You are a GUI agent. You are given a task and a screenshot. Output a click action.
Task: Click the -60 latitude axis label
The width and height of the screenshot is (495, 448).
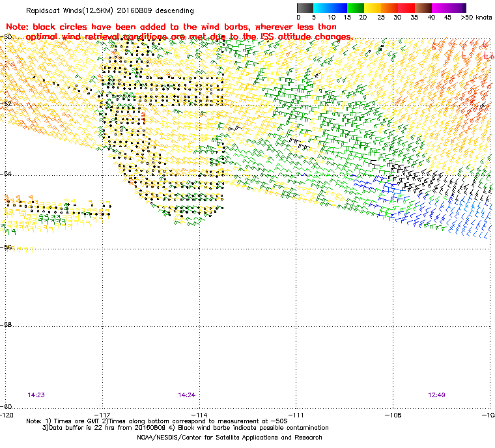click(6, 406)
